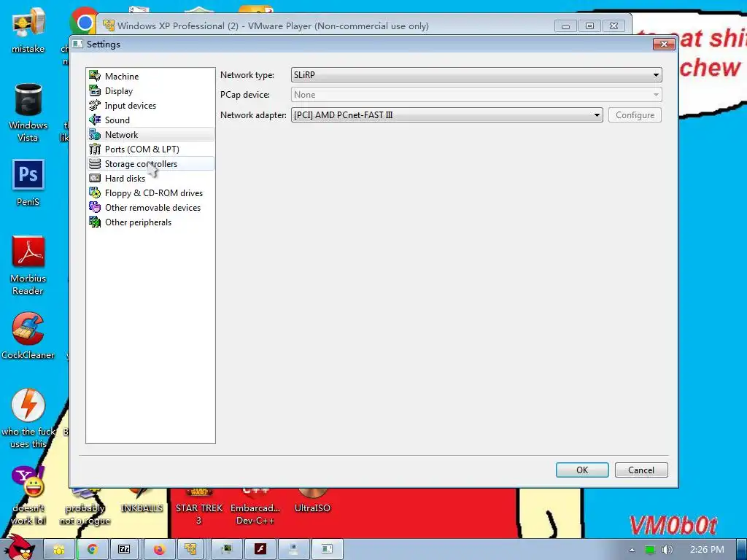The width and height of the screenshot is (747, 560).
Task: Open Firefox from the taskbar
Action: 158,550
